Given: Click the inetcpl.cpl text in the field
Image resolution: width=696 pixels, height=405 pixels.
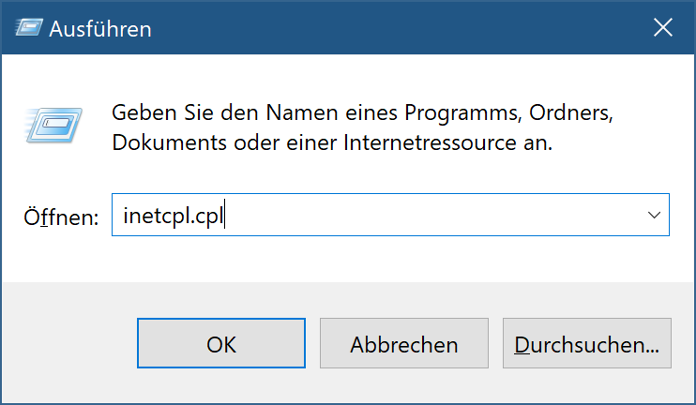Looking at the screenshot, I should [174, 216].
